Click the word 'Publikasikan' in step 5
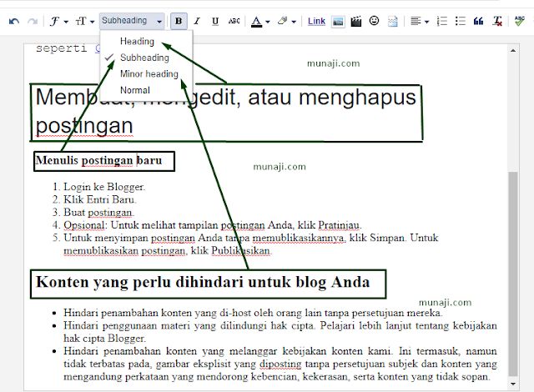 240,251
